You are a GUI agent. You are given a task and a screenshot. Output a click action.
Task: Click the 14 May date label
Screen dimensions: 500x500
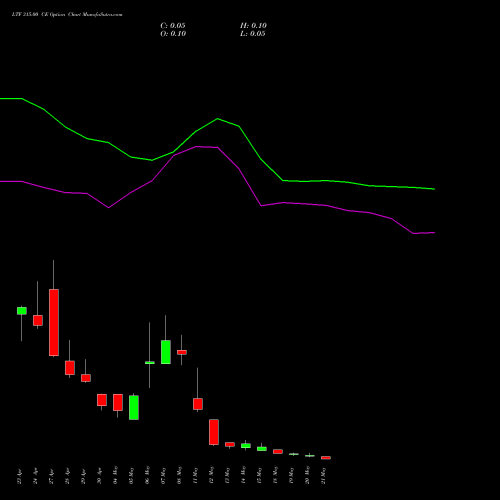pos(244,475)
